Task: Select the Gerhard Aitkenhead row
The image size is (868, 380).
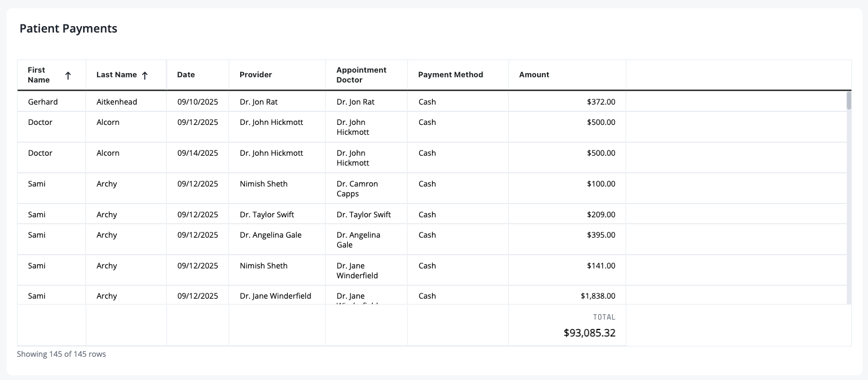Action: [x=432, y=102]
